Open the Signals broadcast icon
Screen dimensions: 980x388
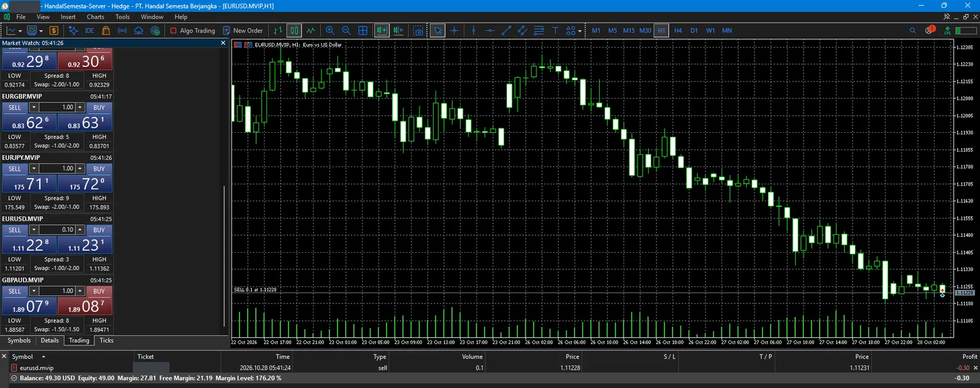(x=123, y=31)
